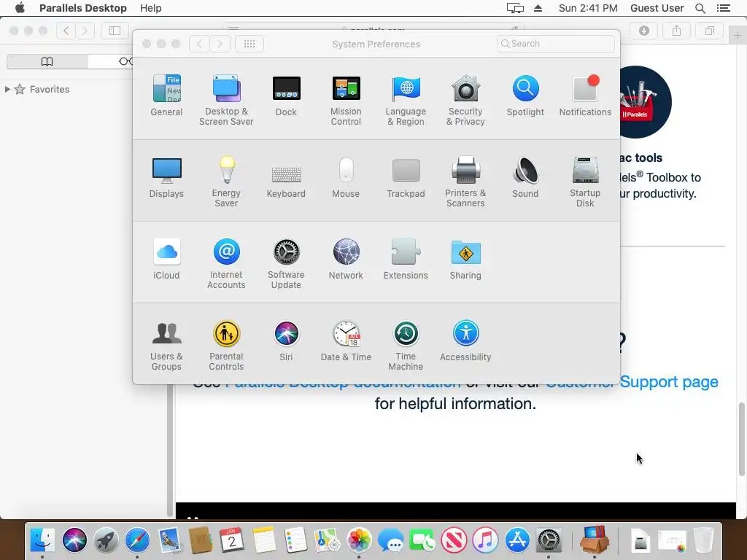This screenshot has width=747, height=560.
Task: Open the Dock preferences pane
Action: [x=286, y=96]
